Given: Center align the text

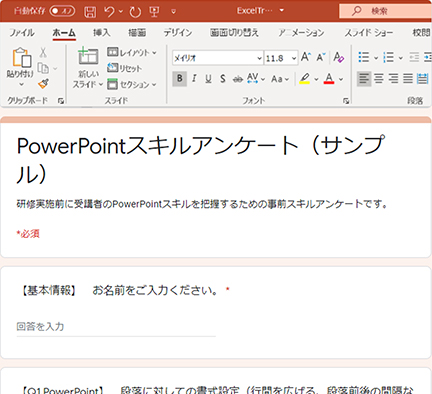Looking at the screenshot, I should click(379, 79).
